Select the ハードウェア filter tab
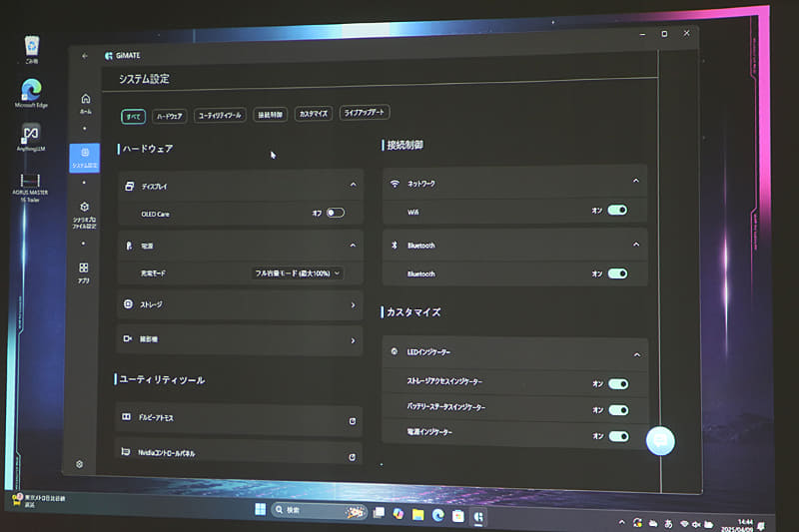The image size is (799, 532). (169, 116)
